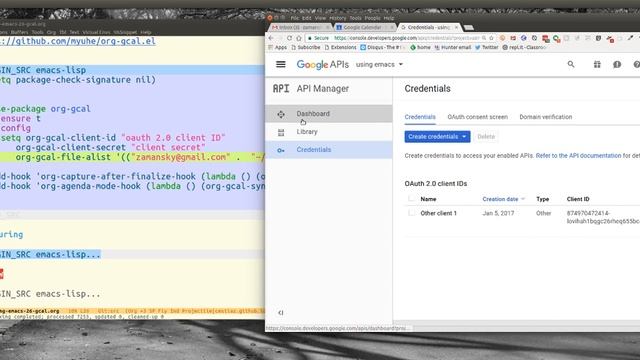Click the browser Home icon
This screenshot has height=360, width=640.
click(299, 38)
